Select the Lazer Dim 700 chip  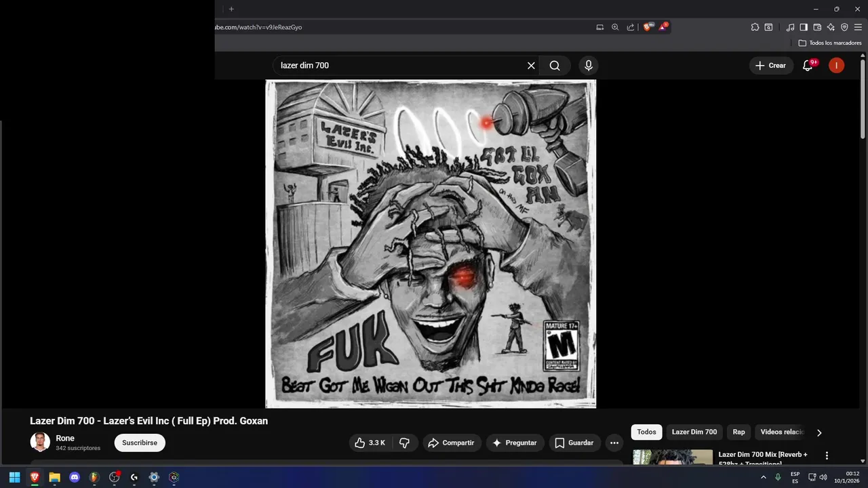click(694, 432)
